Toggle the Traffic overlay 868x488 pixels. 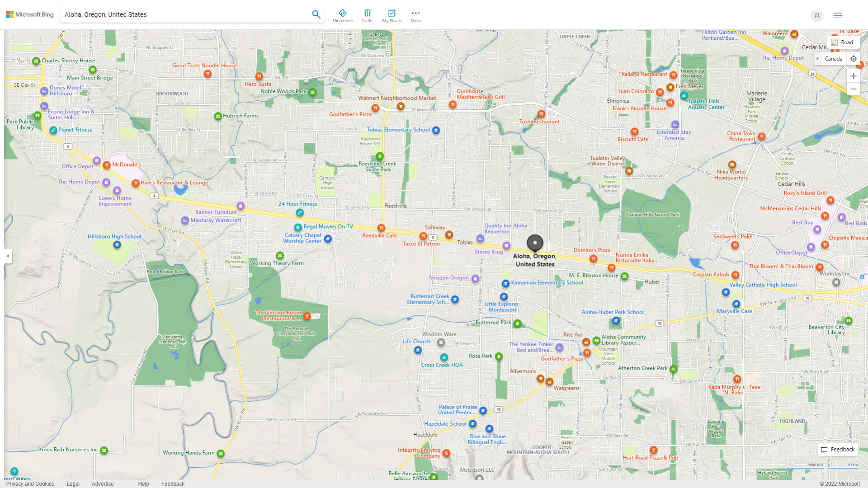click(x=367, y=14)
